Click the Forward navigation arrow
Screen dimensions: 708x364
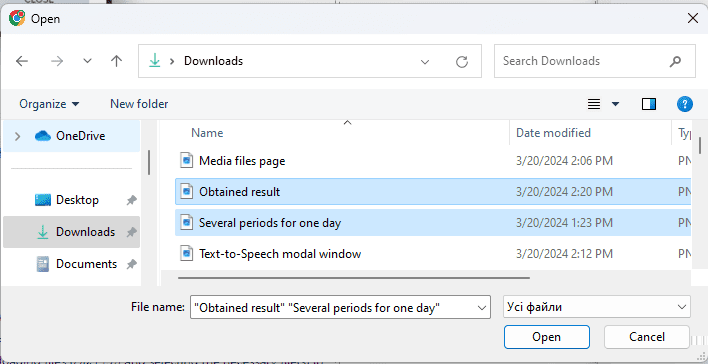tap(57, 61)
